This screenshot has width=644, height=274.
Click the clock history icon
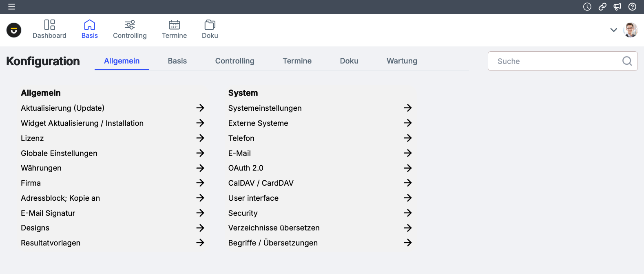[587, 7]
